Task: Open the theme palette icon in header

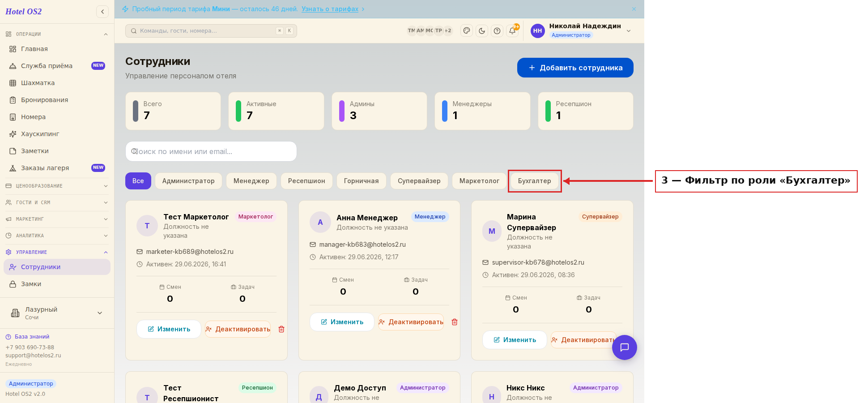Action: [x=467, y=31]
